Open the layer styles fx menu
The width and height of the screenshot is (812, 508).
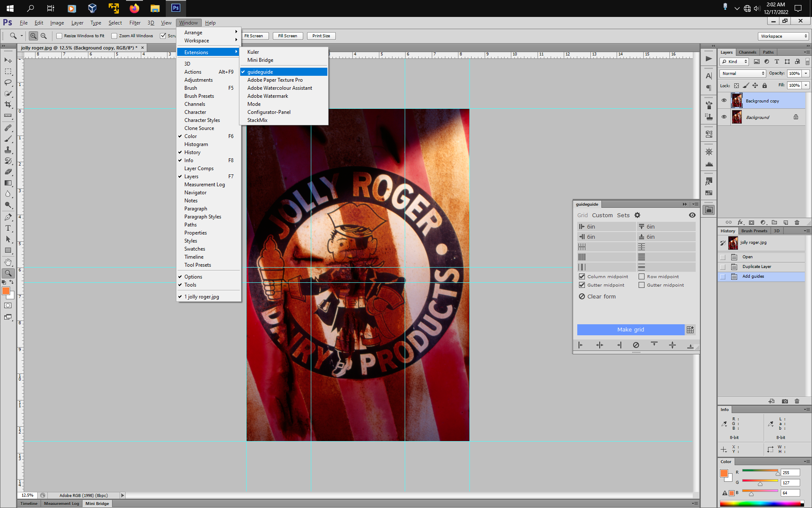click(x=741, y=222)
